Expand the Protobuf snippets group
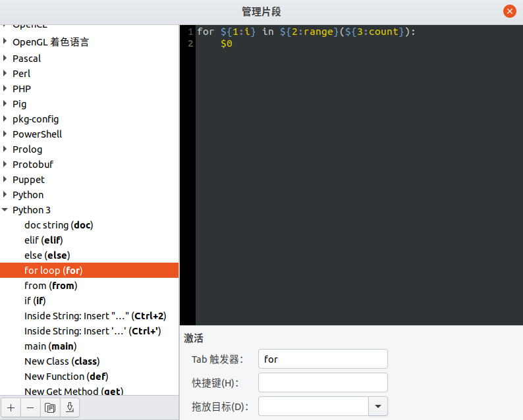This screenshot has width=523, height=420. (x=5, y=164)
